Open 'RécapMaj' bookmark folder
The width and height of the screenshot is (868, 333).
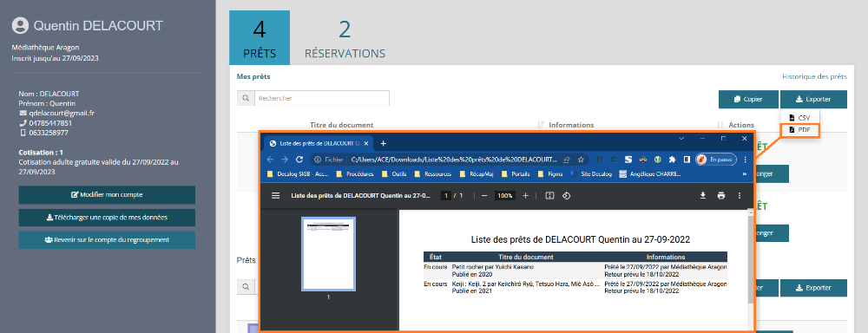click(477, 173)
